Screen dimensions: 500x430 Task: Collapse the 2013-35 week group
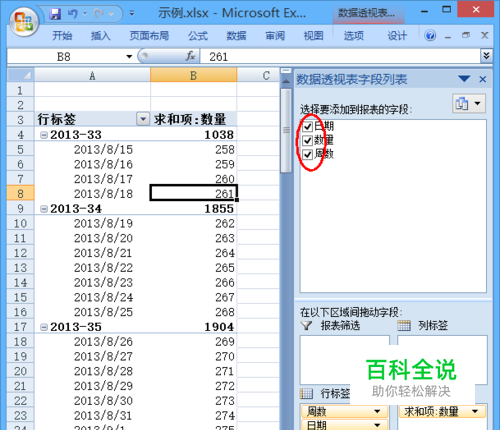44,327
